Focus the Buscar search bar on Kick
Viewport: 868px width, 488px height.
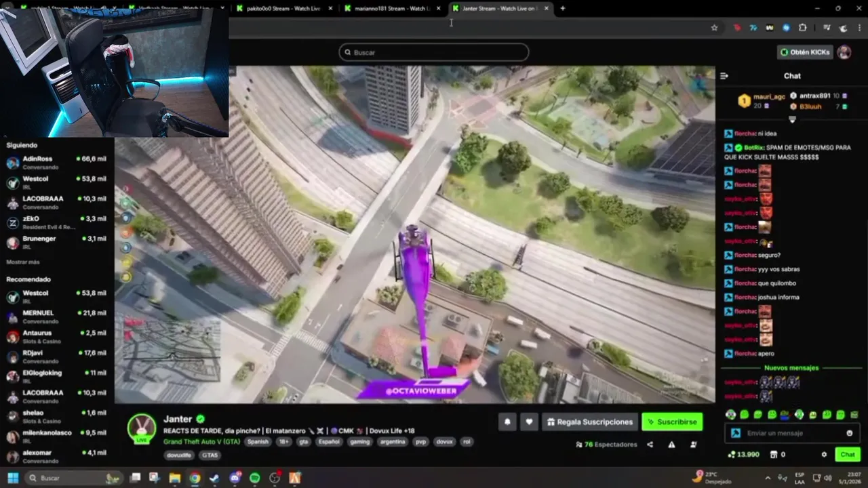tap(434, 52)
